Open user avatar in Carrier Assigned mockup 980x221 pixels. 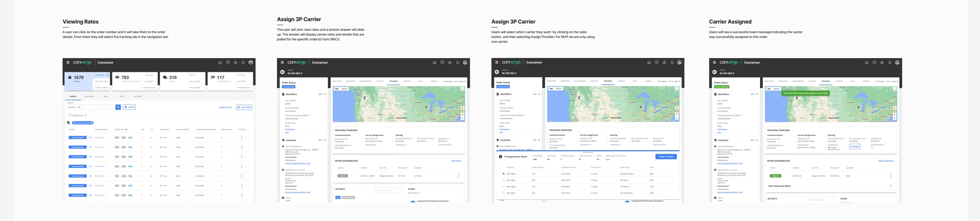click(898, 63)
